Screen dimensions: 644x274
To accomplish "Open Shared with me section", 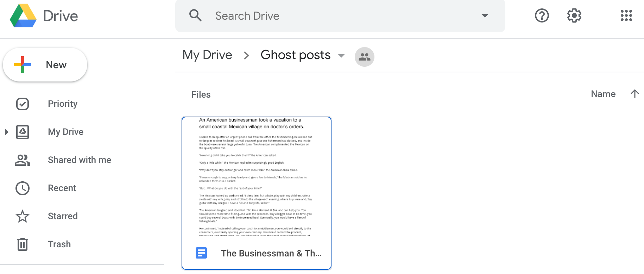I will tap(79, 160).
